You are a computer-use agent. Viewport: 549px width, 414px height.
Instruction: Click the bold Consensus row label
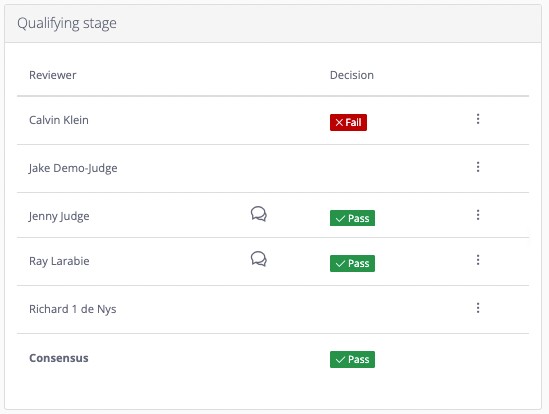(x=59, y=358)
